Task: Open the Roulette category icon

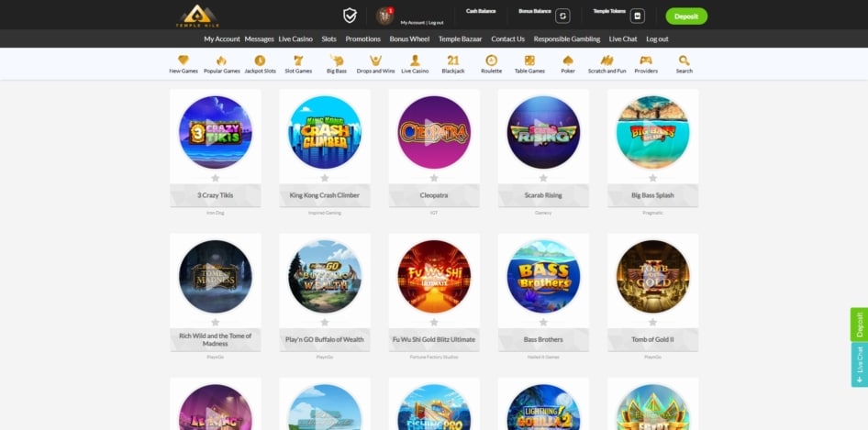Action: click(491, 61)
